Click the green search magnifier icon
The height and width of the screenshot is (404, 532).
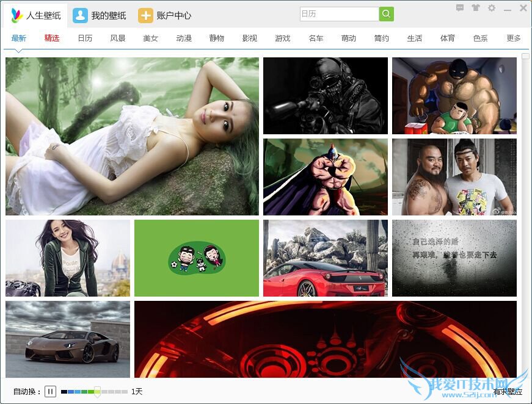coord(386,12)
